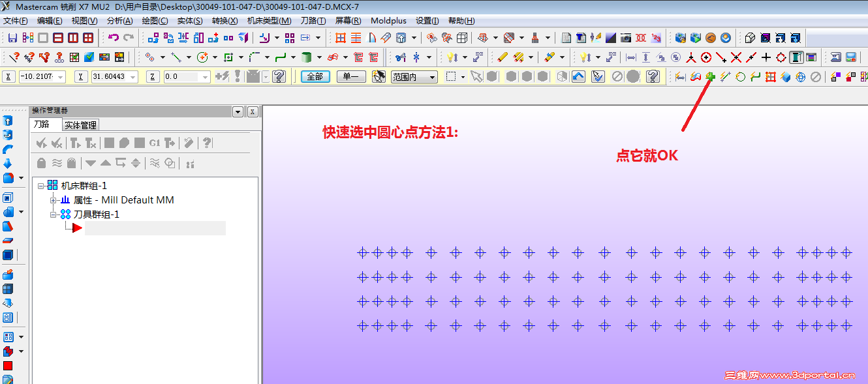Click the red solid square icon in left sidebar
The width and height of the screenshot is (868, 384).
(x=8, y=366)
